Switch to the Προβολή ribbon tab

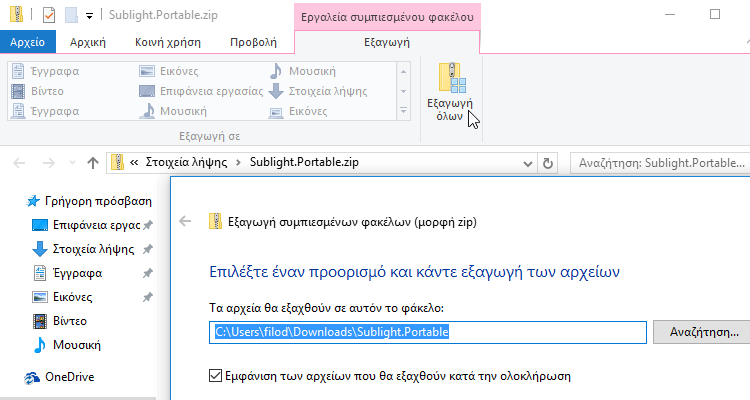(x=254, y=42)
